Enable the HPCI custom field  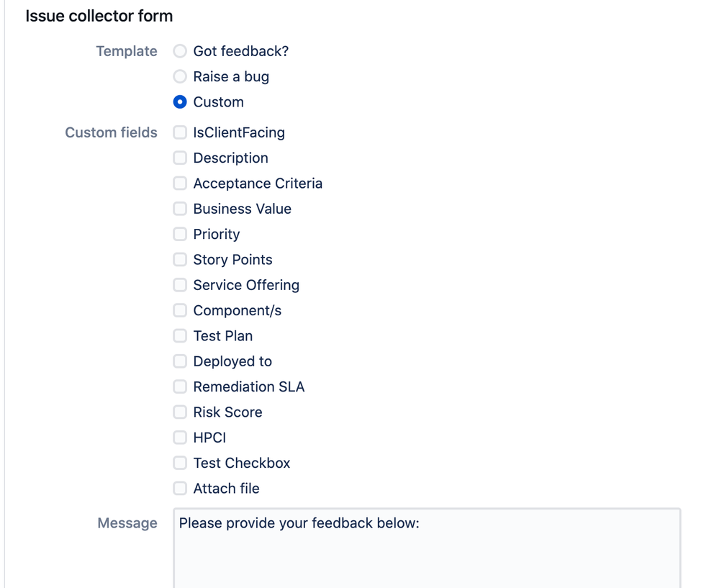click(180, 438)
